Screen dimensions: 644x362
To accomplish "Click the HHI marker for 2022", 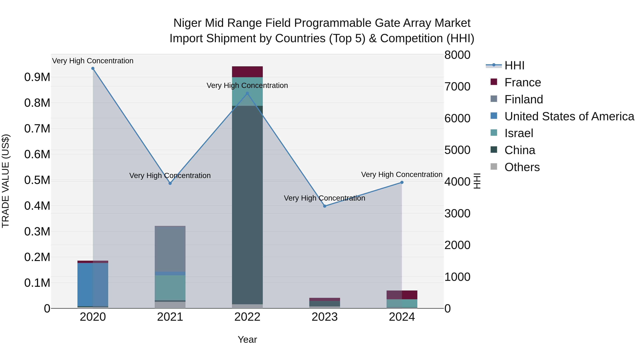I will 247,93.
